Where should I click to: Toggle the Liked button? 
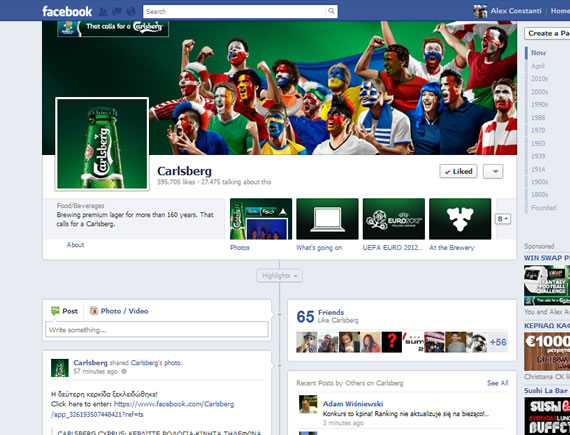point(458,171)
